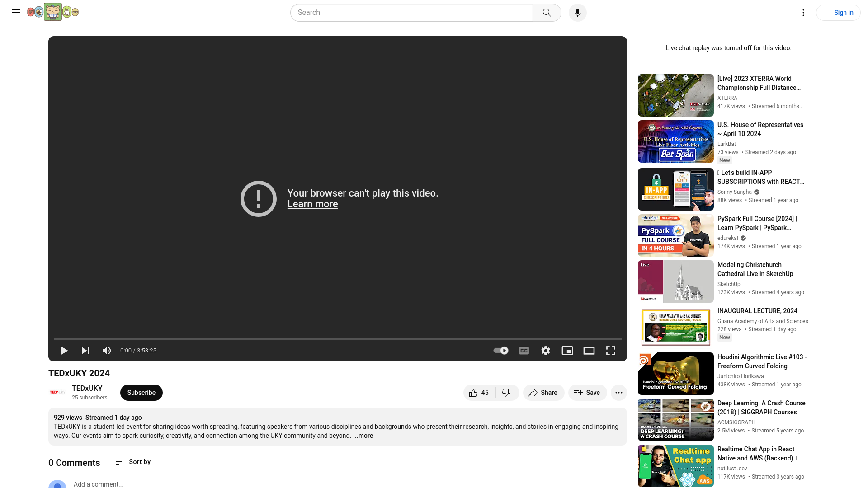
Task: Open U.S. House of Representatives video title
Action: click(760, 129)
